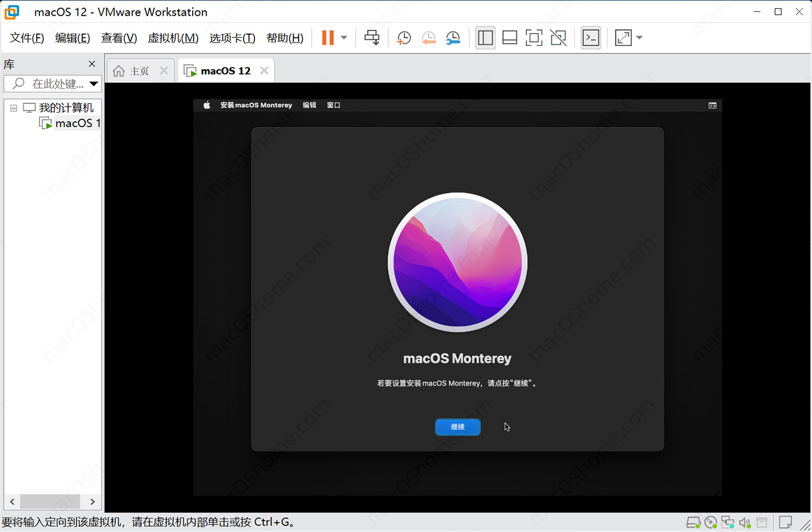The height and width of the screenshot is (532, 812).
Task: Click the Send Ctrl+Alt+Del toolbar icon
Action: (372, 38)
